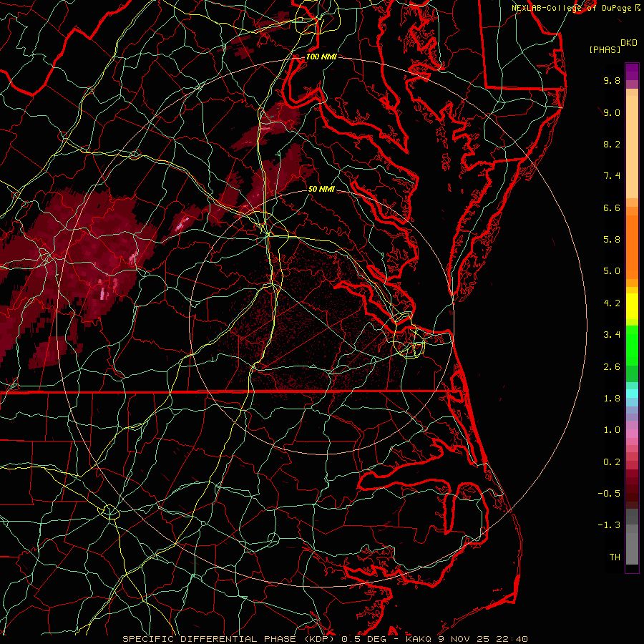Screen dimensions: 644x644
Task: Click the 5.0 scale value
Action: 612,271
